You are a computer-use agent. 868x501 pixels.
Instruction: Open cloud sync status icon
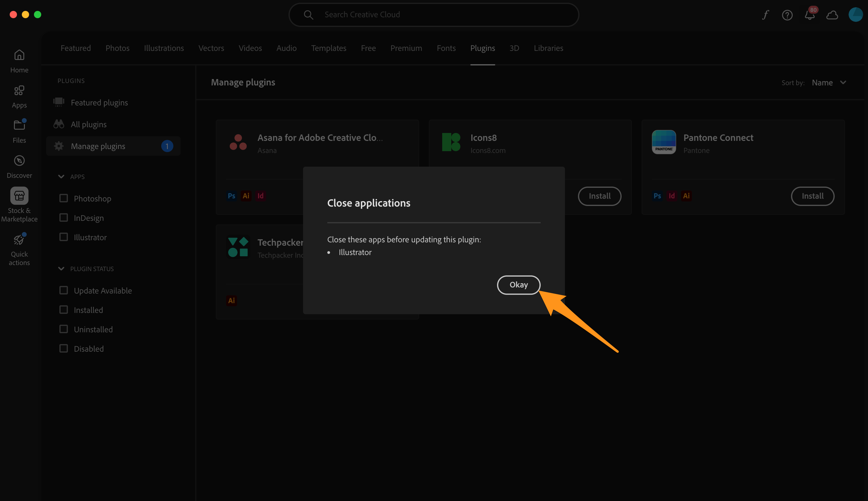click(832, 15)
